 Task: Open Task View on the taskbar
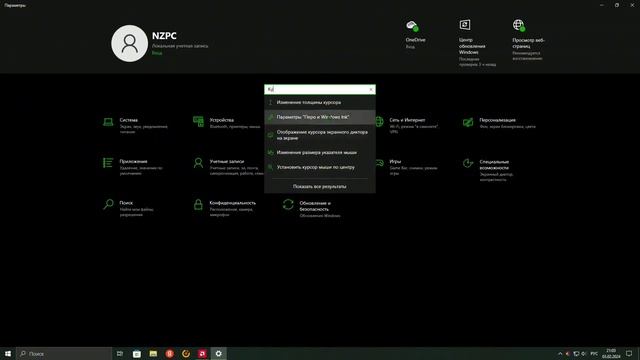click(x=120, y=353)
